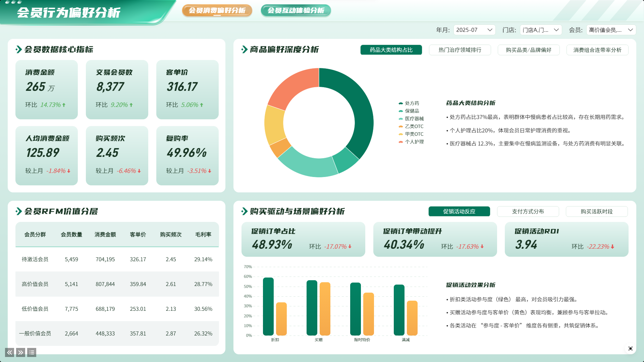Open the page list menu icon
644x362 pixels.
(x=32, y=352)
